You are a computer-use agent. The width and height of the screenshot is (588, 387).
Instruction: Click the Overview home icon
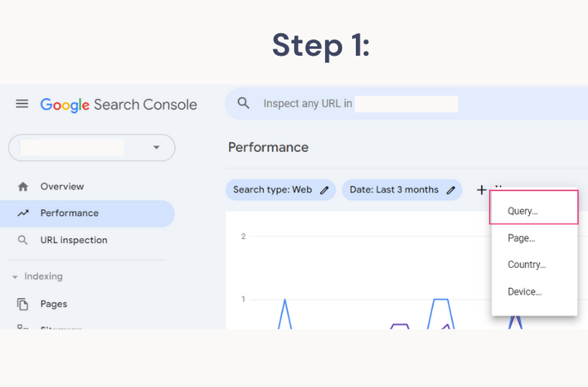(23, 187)
